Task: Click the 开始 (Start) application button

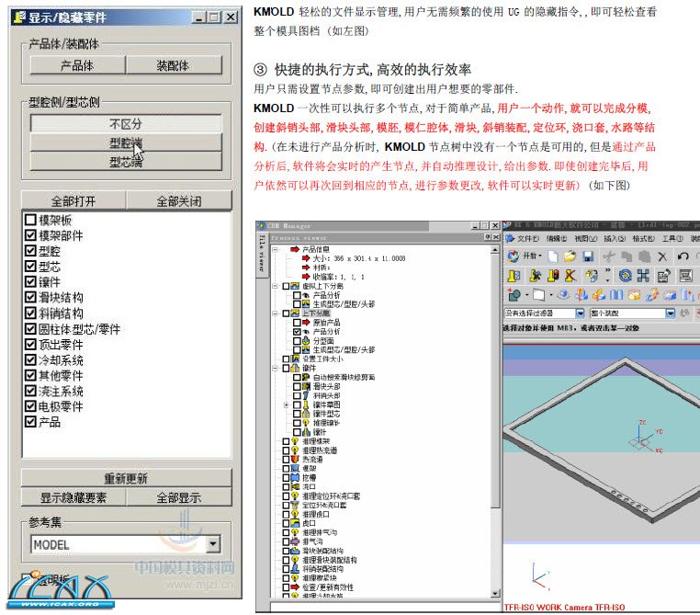Action: [x=525, y=256]
